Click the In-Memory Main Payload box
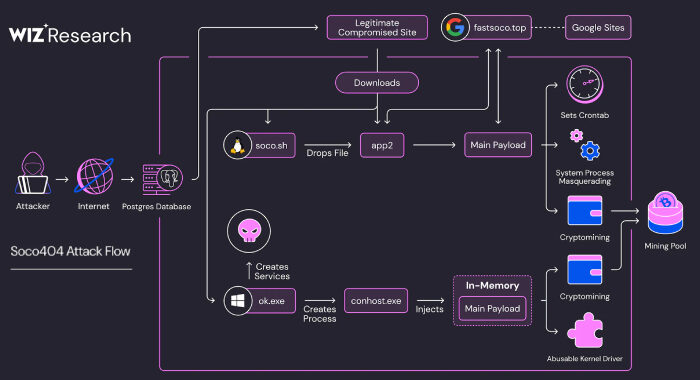700x380 pixels. pyautogui.click(x=492, y=309)
